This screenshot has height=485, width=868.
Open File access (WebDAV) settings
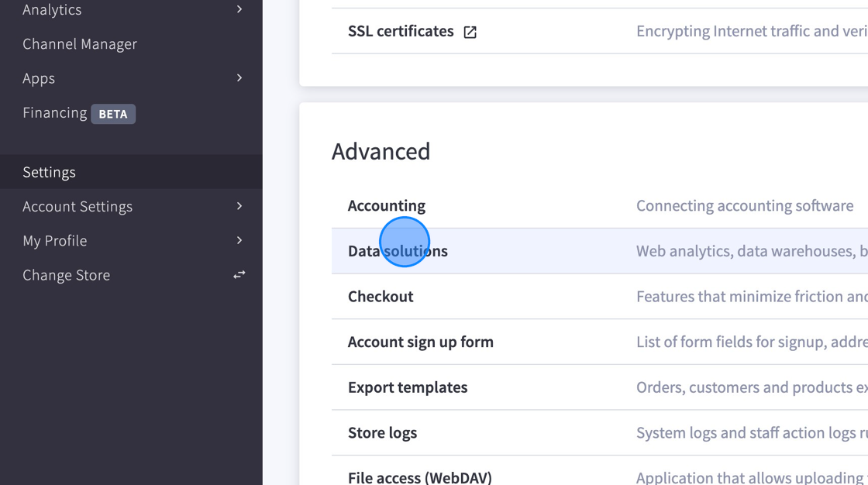[x=420, y=477]
